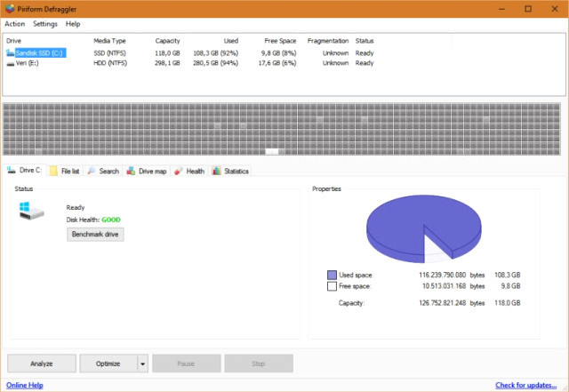The image size is (569, 392).
Task: Click the Sandisk SSD drive icon
Action: coord(10,53)
